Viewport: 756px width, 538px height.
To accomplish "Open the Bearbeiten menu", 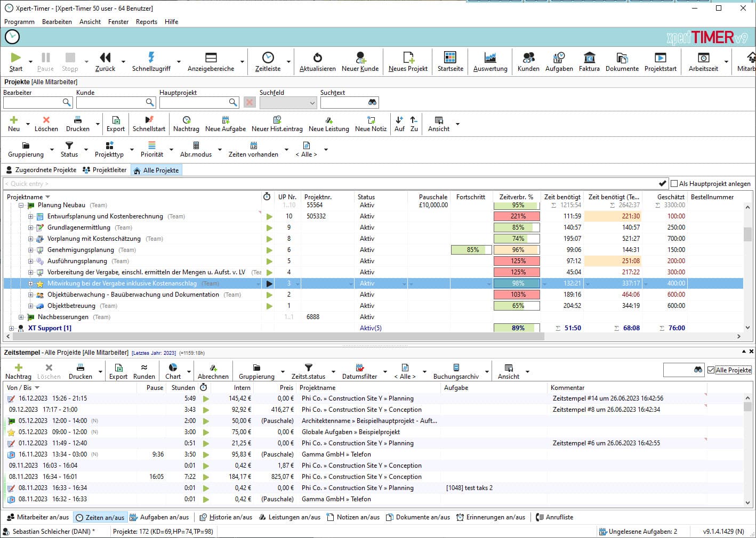I will tap(57, 22).
